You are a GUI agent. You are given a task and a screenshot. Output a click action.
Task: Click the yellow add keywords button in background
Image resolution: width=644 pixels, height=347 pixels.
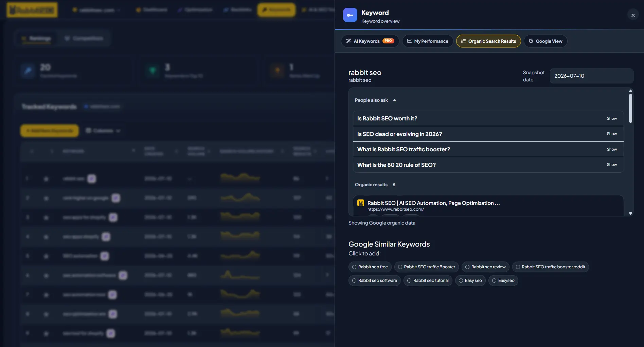pyautogui.click(x=50, y=131)
